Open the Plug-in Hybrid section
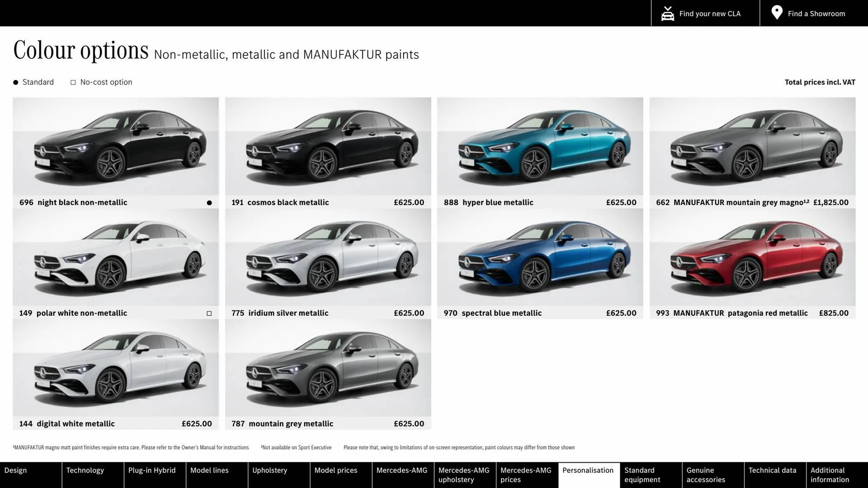868x488 pixels. [151, 470]
